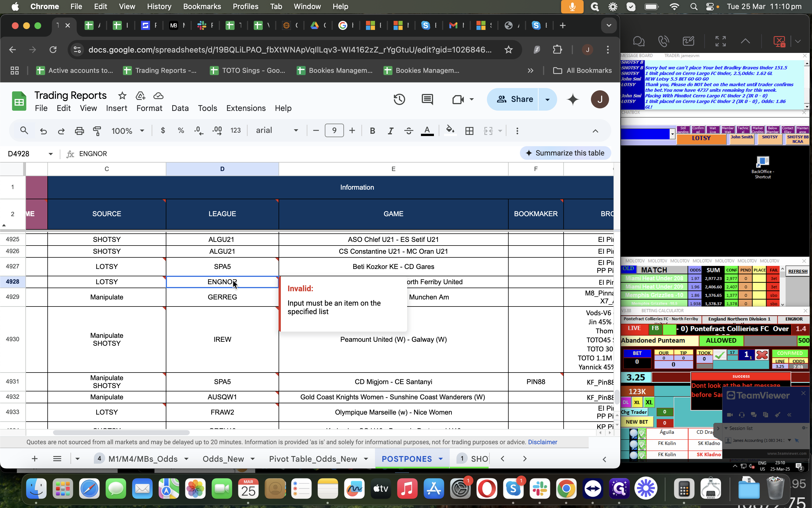Screen dimensions: 812x508
Task: Open the Bookmarks menu in macOS menu bar
Action: tap(202, 6)
